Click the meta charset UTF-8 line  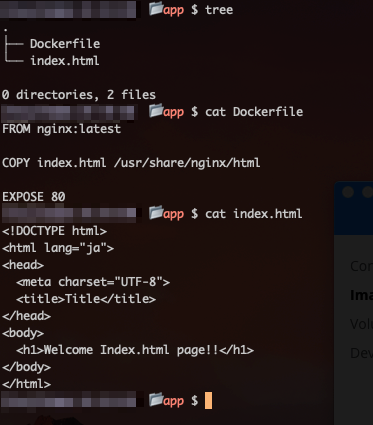[93, 282]
